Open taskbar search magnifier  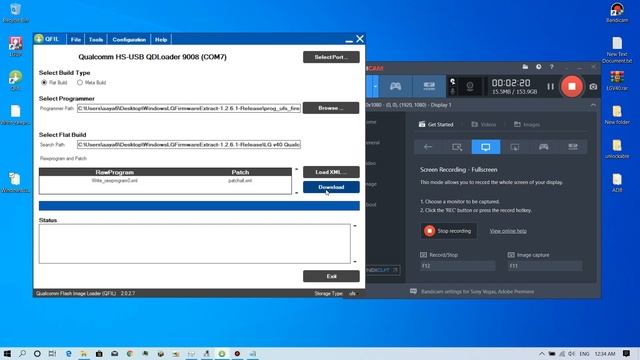[x=22, y=353]
